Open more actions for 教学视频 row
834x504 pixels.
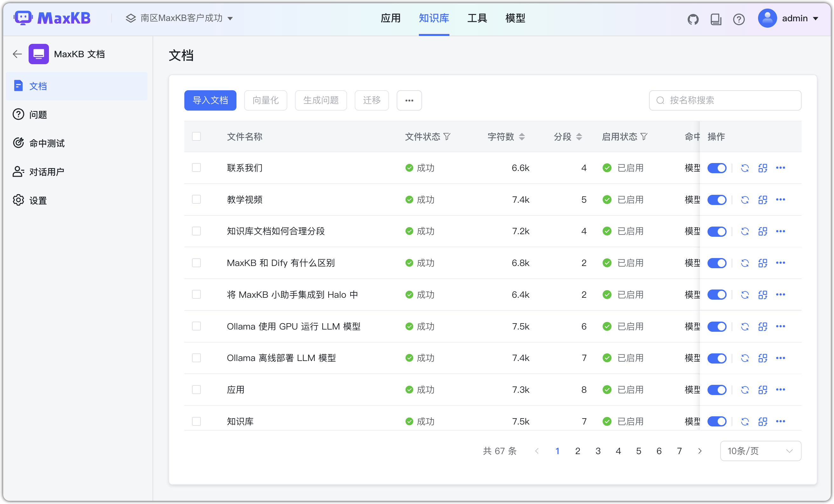click(x=781, y=200)
